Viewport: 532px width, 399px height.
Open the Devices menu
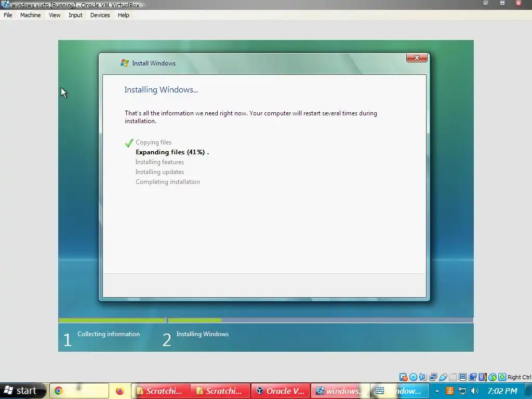[x=100, y=15]
